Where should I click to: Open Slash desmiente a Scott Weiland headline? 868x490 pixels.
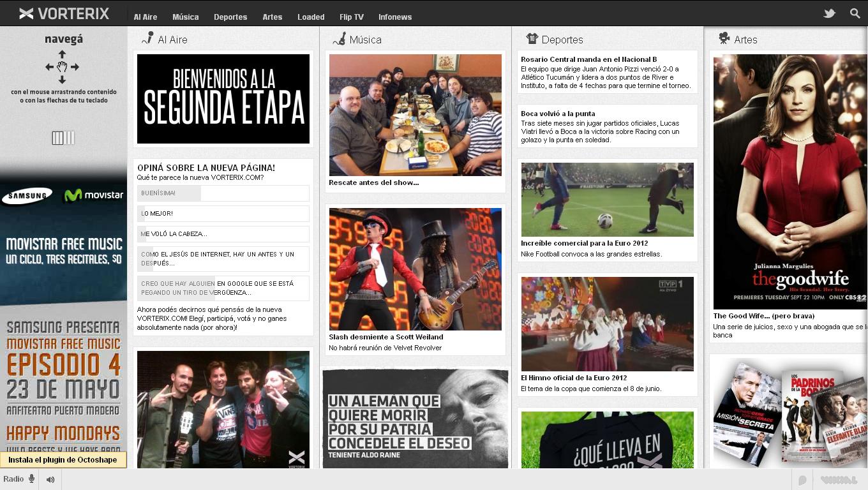[x=386, y=337]
